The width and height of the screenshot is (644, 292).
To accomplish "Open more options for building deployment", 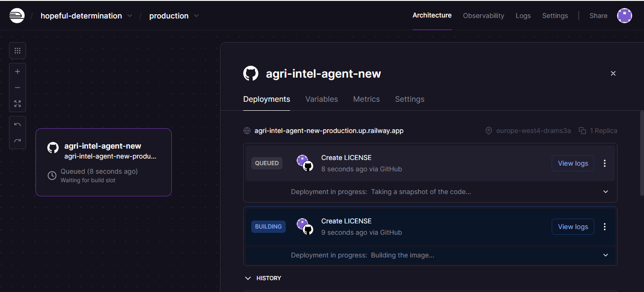I will pos(605,227).
